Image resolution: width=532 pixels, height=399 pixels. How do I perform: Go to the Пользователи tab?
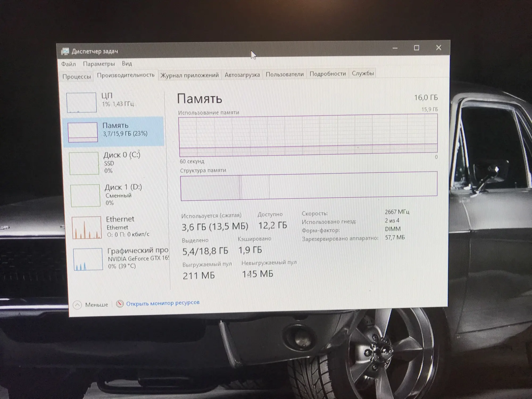click(285, 74)
